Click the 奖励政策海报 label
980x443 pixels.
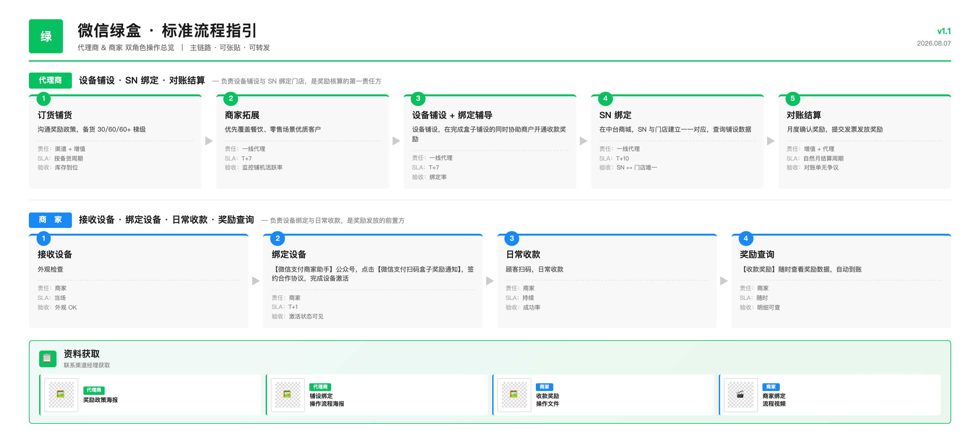tap(100, 400)
